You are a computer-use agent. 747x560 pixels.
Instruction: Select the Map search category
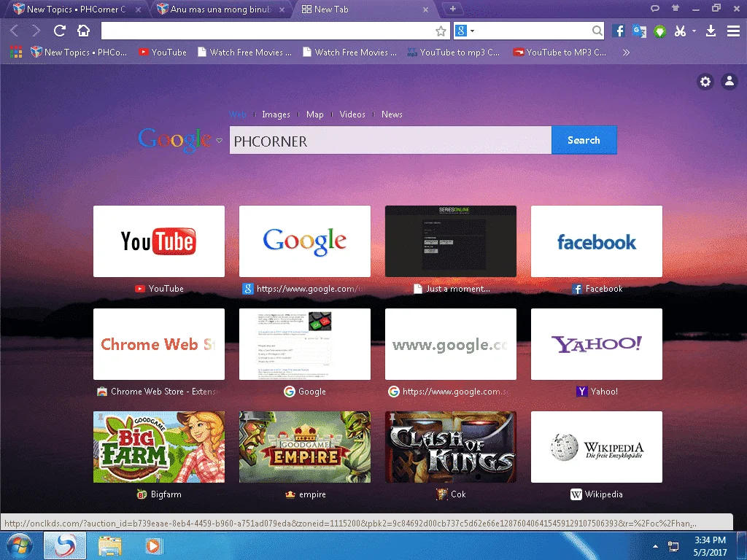315,114
